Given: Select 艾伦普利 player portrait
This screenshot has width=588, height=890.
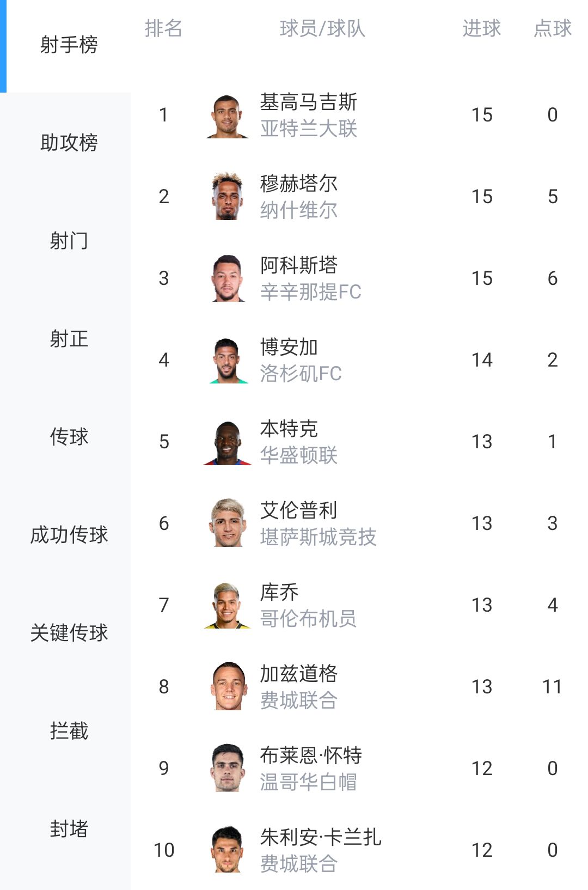Looking at the screenshot, I should (x=228, y=523).
